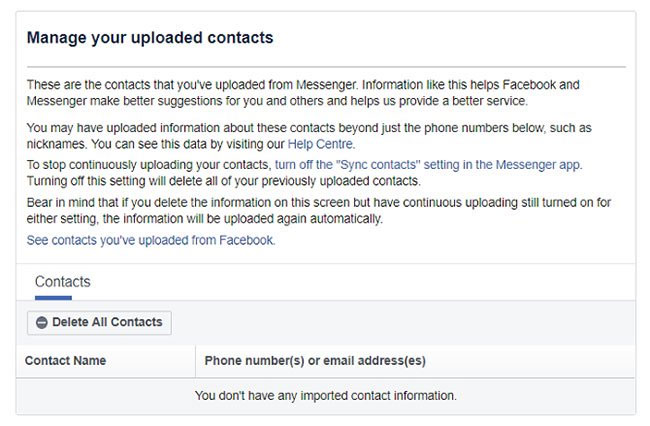The height and width of the screenshot is (426, 650).
Task: Click the minus icon on Delete All Contacts
Action: click(42, 323)
